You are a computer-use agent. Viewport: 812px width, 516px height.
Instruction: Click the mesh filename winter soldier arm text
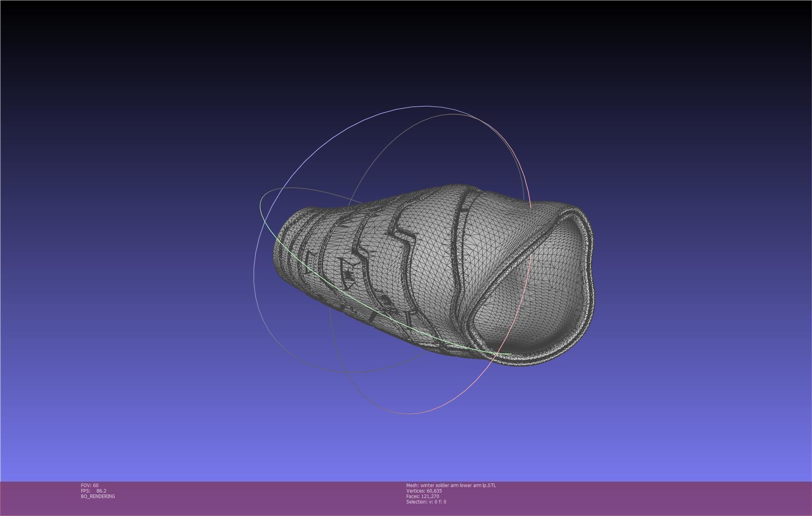451,485
